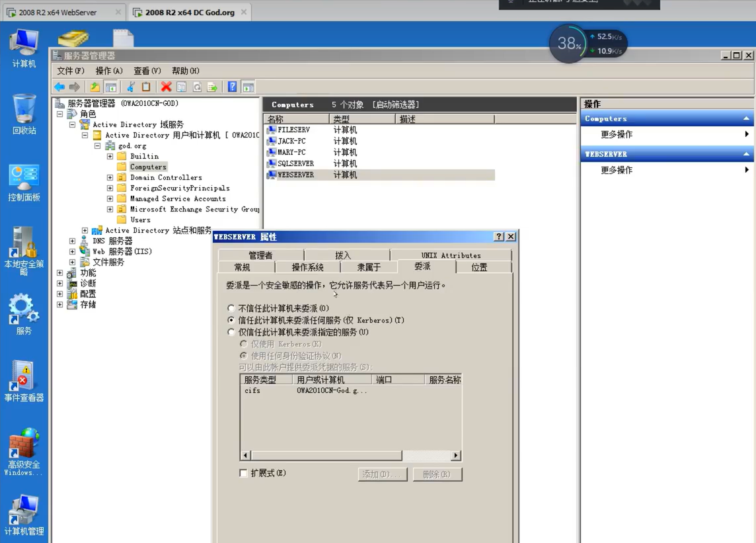Click the Up one level folder icon
The image size is (756, 543).
point(95,87)
